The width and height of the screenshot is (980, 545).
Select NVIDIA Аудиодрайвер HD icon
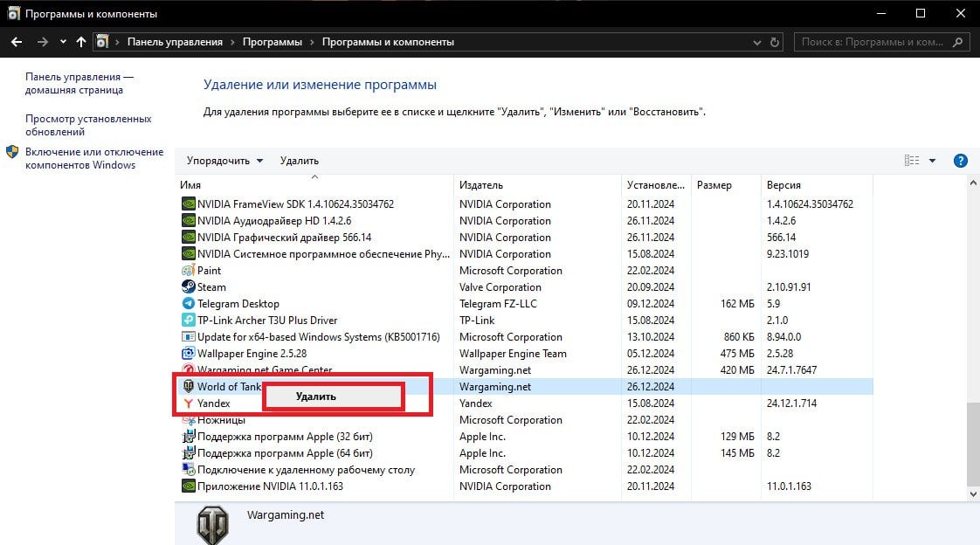[x=188, y=221]
